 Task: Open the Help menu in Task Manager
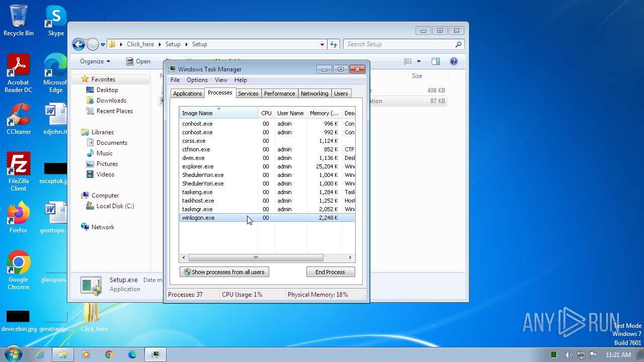tap(240, 80)
